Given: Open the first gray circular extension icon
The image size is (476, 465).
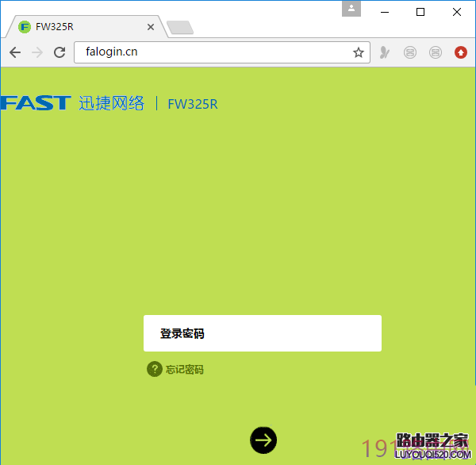Looking at the screenshot, I should pos(410,52).
